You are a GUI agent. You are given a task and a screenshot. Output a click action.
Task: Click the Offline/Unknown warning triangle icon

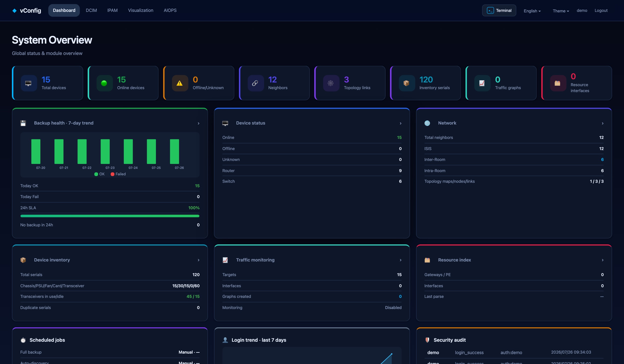point(180,83)
